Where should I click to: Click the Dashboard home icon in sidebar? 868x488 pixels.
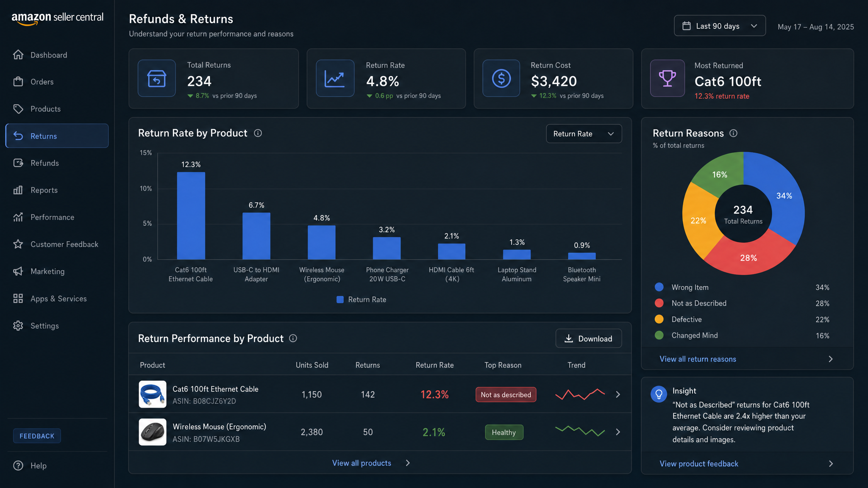tap(18, 55)
